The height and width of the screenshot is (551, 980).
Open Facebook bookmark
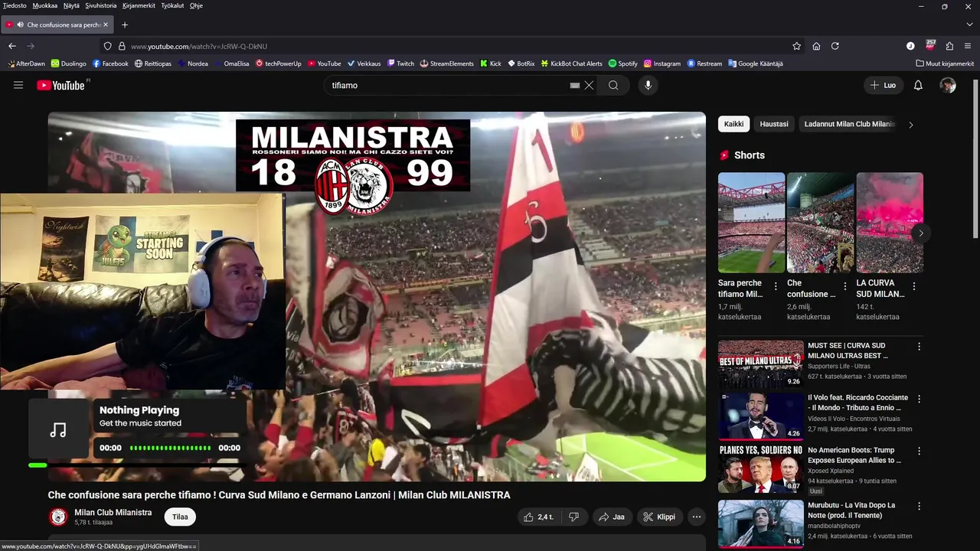coord(110,64)
